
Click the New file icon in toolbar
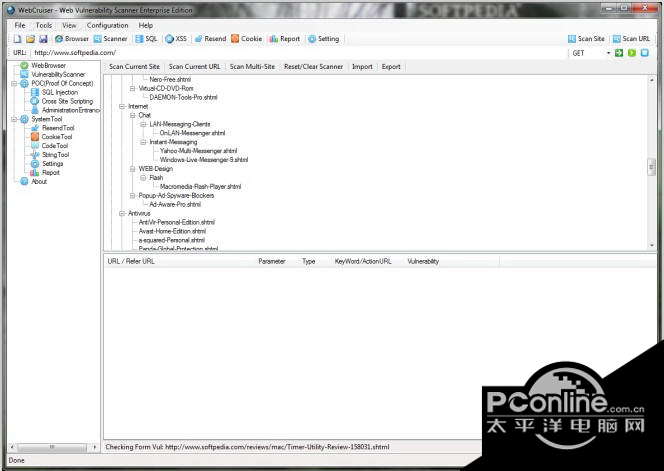click(17, 39)
